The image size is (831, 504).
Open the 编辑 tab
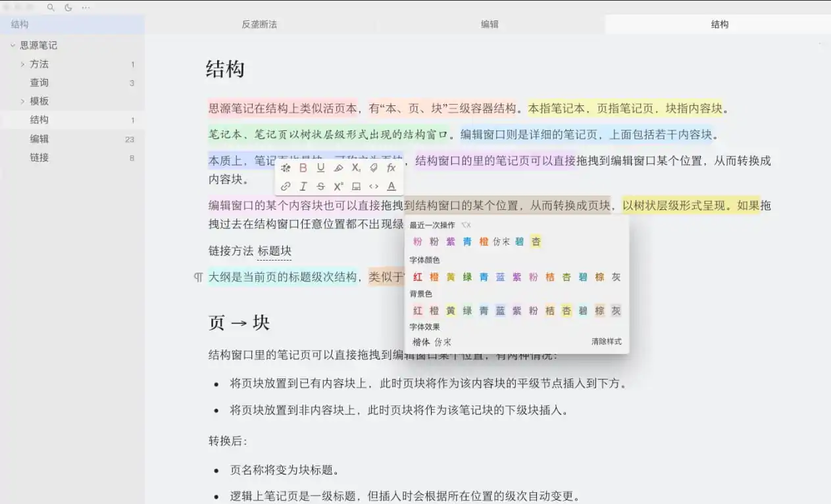tap(491, 24)
